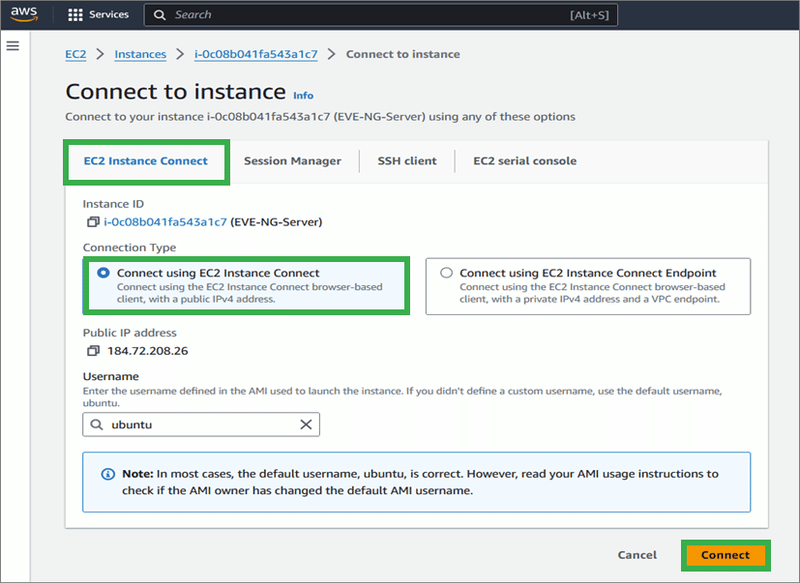Copy the public IP address 184.72.208.26
The height and width of the screenshot is (583, 800).
(x=93, y=351)
